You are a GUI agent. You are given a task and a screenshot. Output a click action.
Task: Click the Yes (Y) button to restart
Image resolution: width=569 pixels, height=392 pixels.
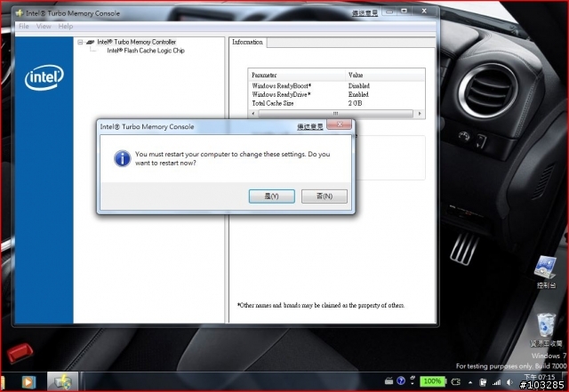click(x=271, y=196)
